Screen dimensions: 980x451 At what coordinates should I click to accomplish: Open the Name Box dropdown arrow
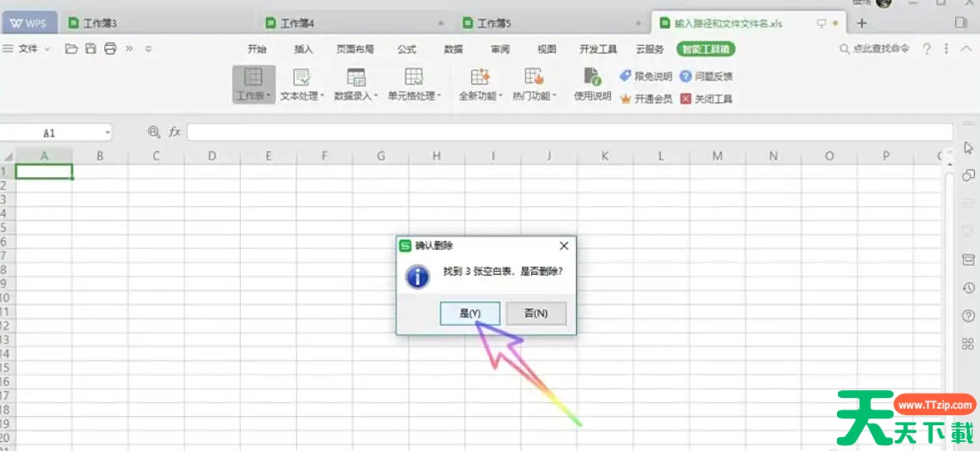click(107, 132)
